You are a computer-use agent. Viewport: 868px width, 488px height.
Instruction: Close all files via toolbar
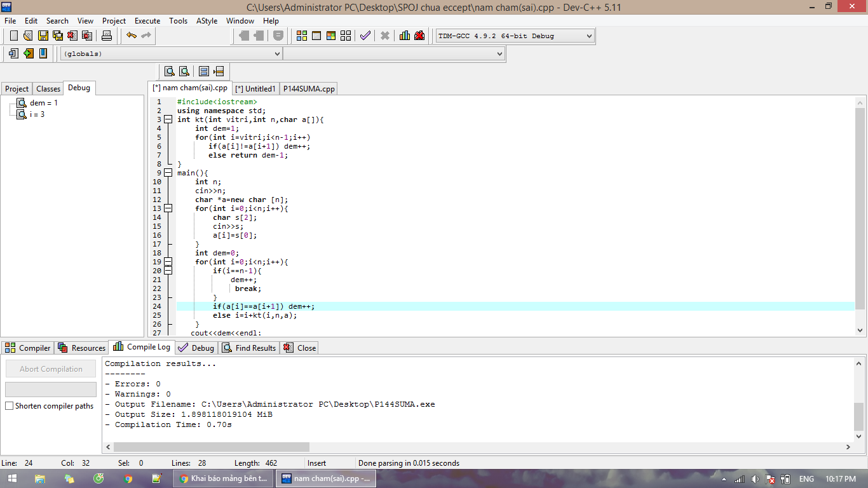coord(87,36)
